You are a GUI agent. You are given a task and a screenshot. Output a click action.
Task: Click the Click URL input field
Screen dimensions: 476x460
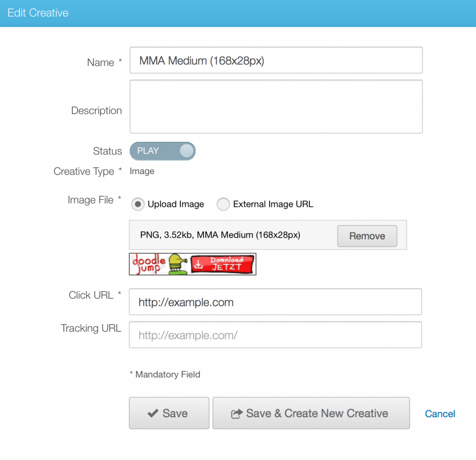point(275,302)
